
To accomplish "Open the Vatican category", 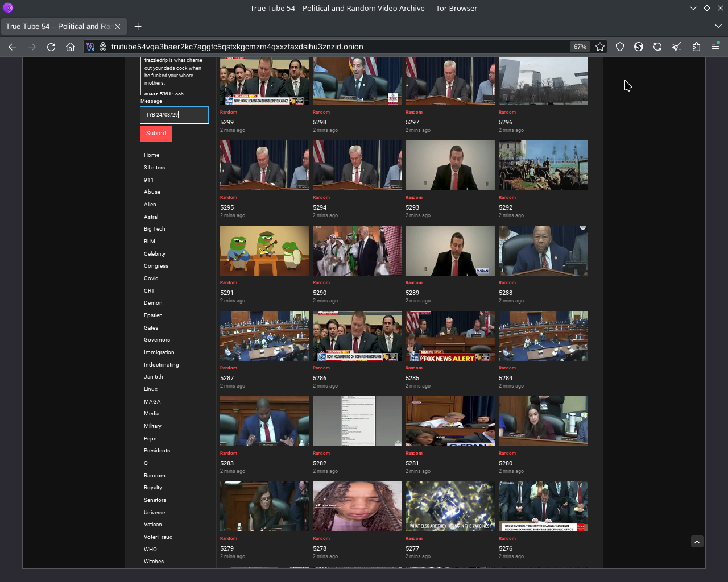I will point(153,525).
